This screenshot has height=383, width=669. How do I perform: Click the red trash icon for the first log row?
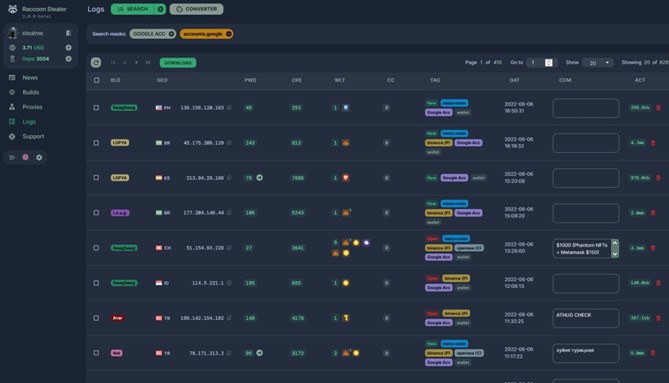[658, 108]
